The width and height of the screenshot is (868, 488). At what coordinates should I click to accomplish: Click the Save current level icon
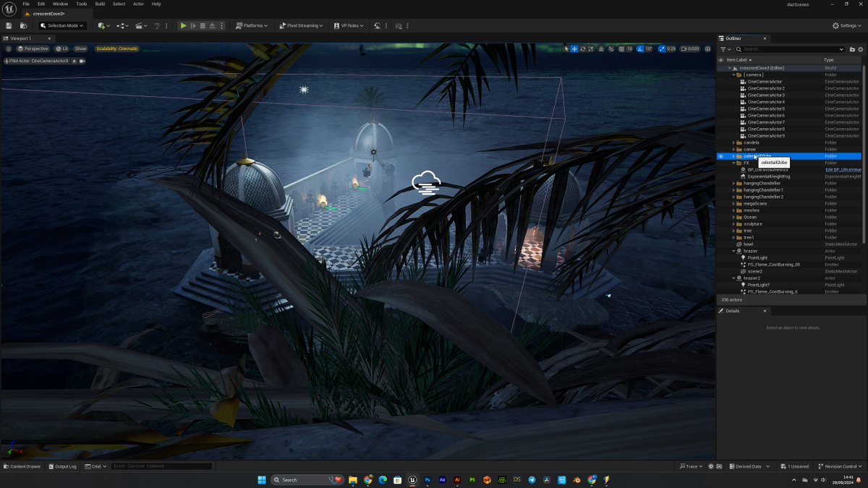(9, 25)
